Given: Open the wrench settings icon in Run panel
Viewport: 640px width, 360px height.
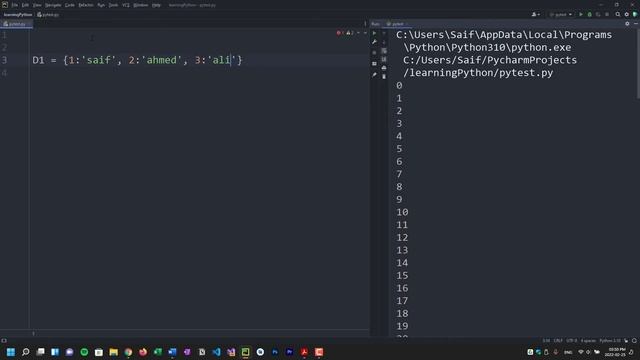Looking at the screenshot, I should 374,42.
